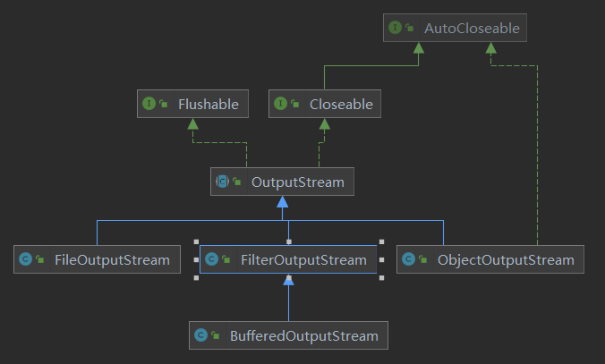Click top-right resize handle of FilterOutputStream
This screenshot has width=605, height=364.
382,241
